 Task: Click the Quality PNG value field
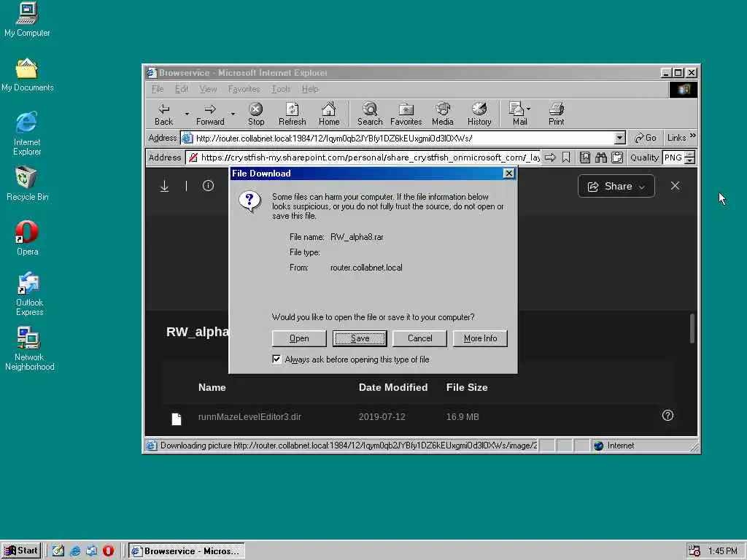(673, 157)
